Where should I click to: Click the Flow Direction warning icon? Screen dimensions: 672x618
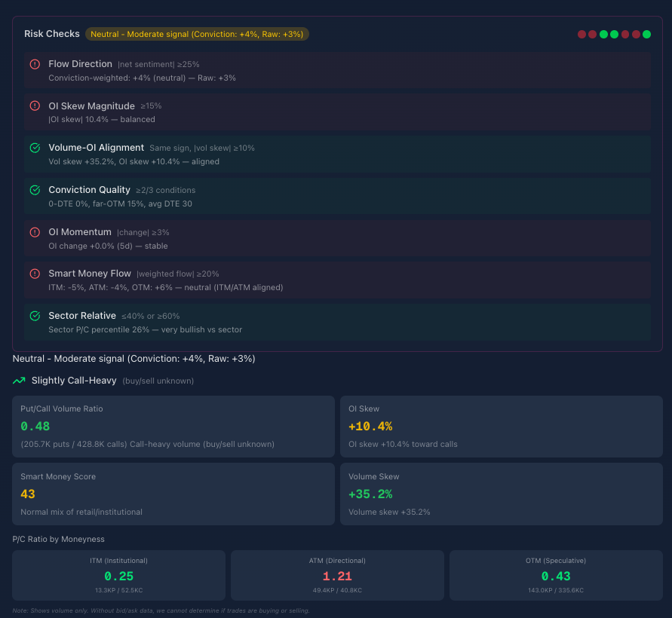(35, 64)
